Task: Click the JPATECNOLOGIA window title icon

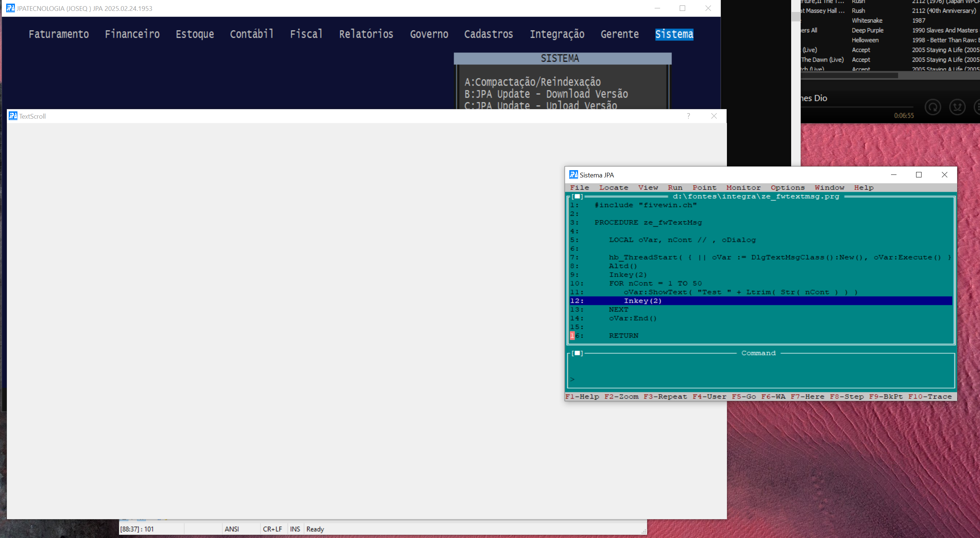Action: click(10, 8)
